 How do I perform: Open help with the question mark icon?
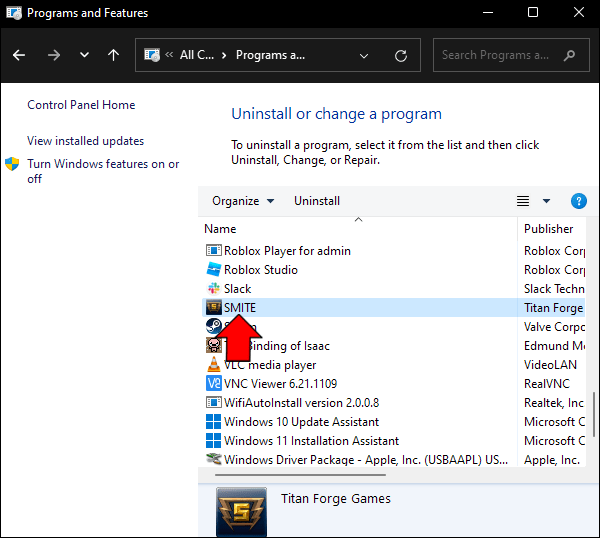pyautogui.click(x=579, y=201)
